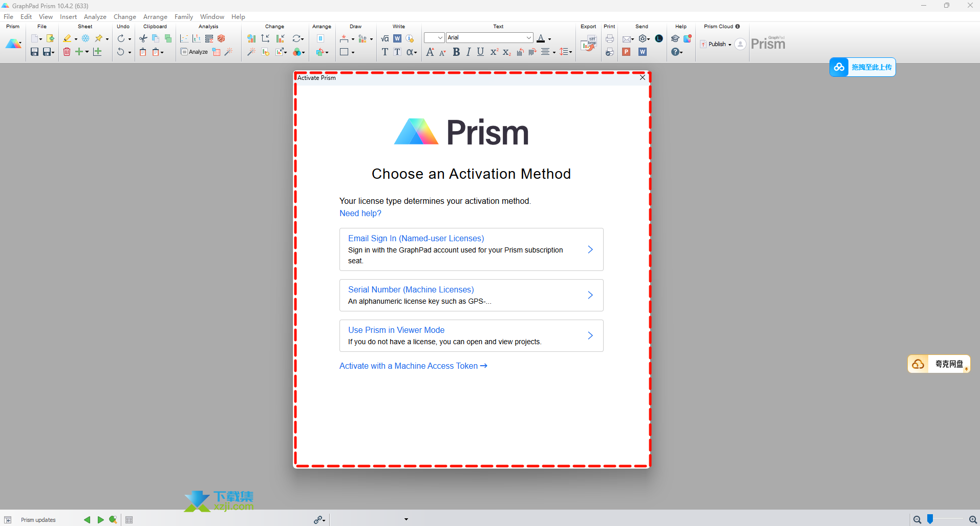Open the Family menu
The width and height of the screenshot is (980, 526).
point(184,16)
